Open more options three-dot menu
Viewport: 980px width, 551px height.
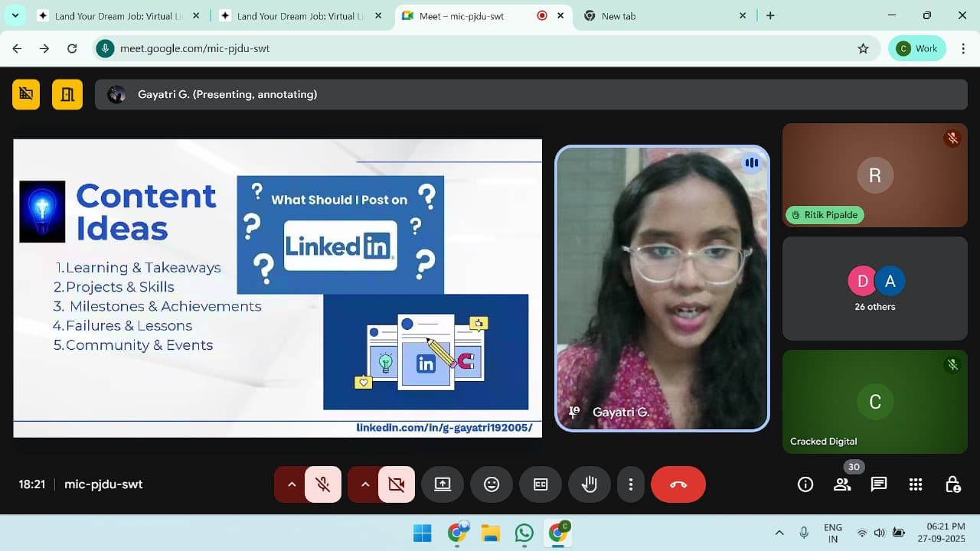pyautogui.click(x=630, y=484)
